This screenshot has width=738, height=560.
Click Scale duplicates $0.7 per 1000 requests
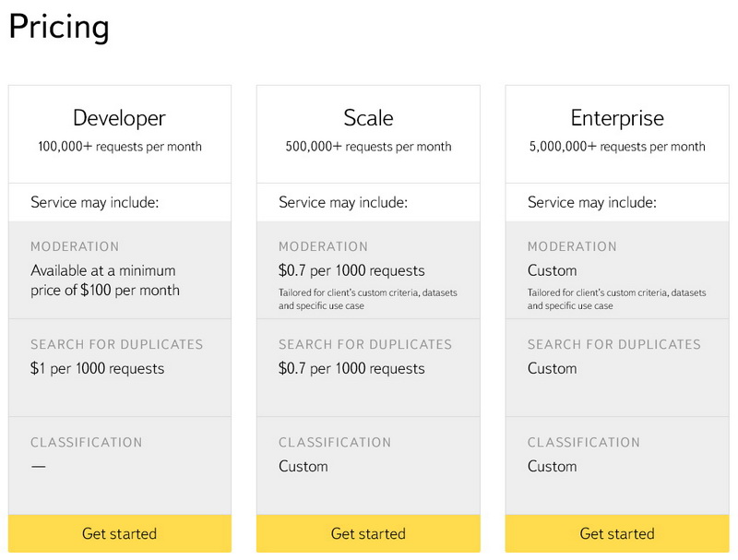351,369
